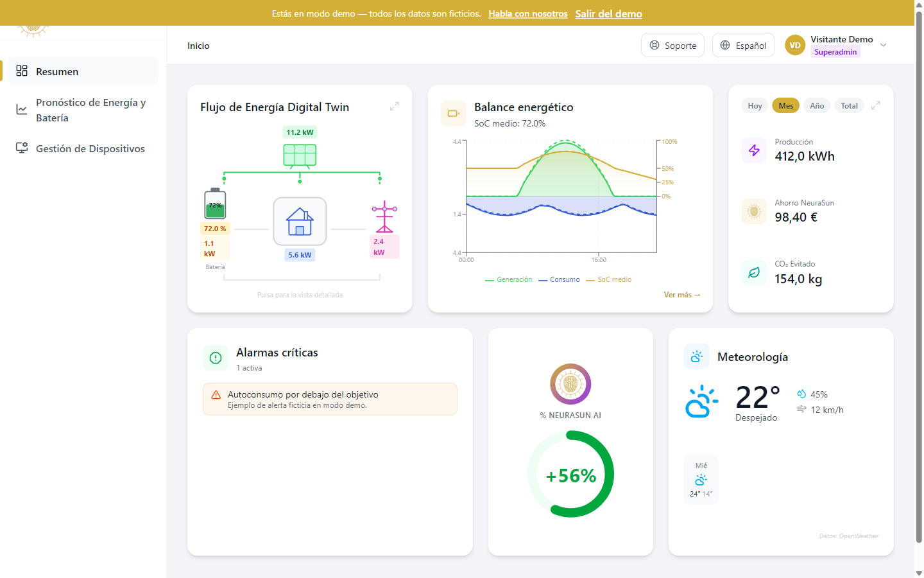This screenshot has width=924, height=578.
Task: Select the Hoy time range
Action: click(x=755, y=105)
